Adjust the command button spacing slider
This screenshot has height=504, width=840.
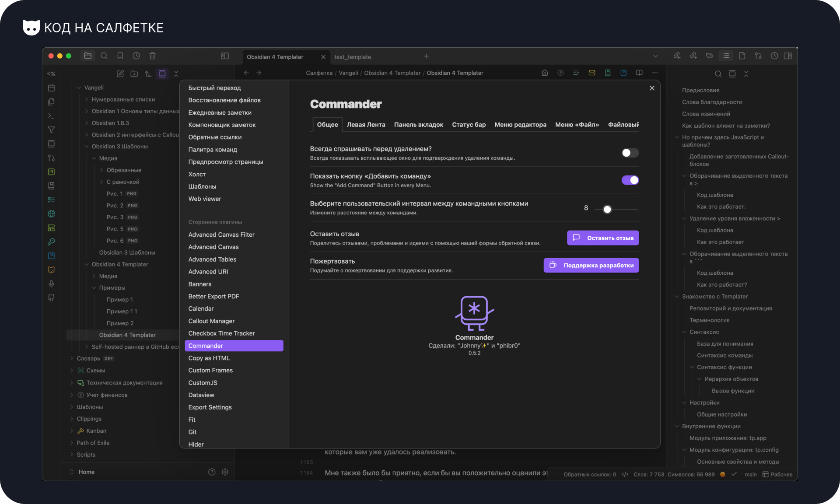coord(616,210)
